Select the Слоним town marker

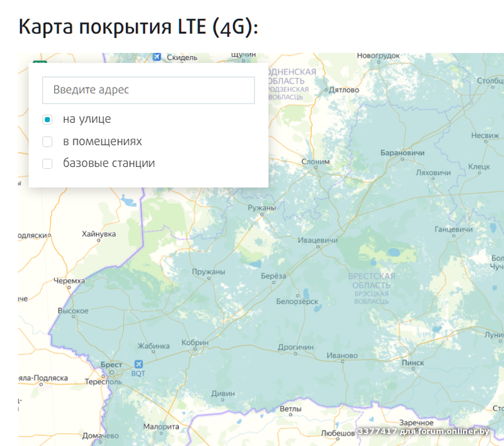click(x=315, y=169)
